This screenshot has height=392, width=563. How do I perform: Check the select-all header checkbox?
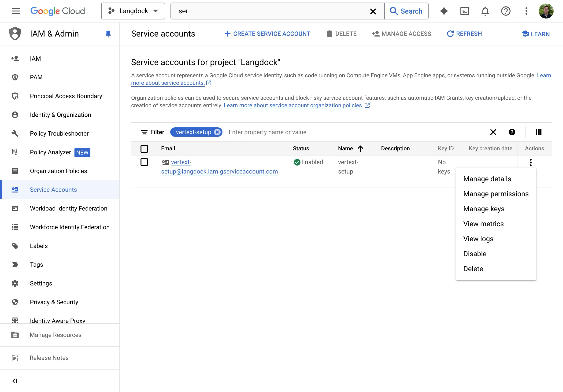click(x=144, y=149)
